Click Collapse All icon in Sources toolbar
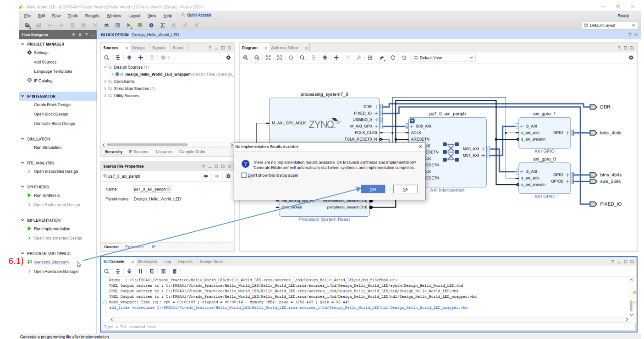This screenshot has height=339, width=644. pos(118,58)
